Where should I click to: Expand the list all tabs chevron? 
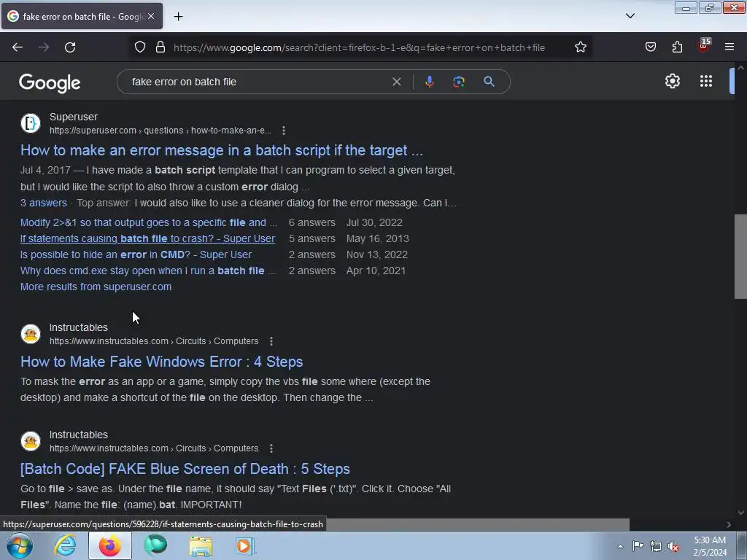pyautogui.click(x=630, y=16)
